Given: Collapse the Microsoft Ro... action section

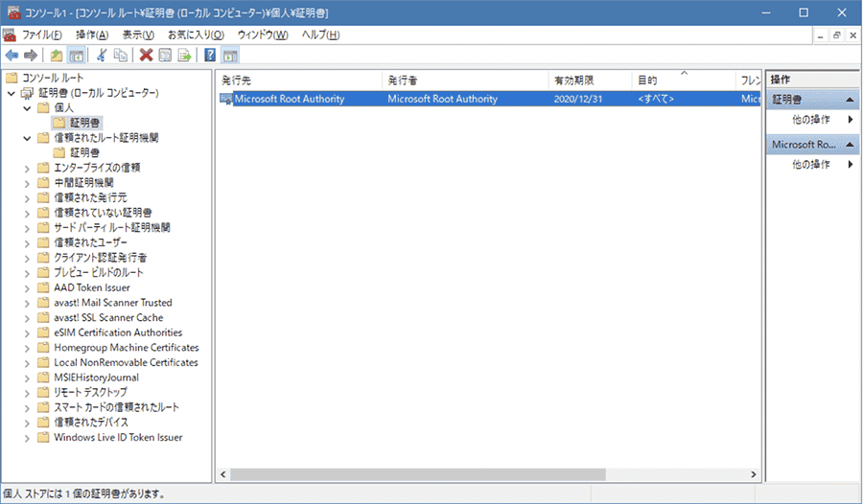Looking at the screenshot, I should pyautogui.click(x=850, y=145).
